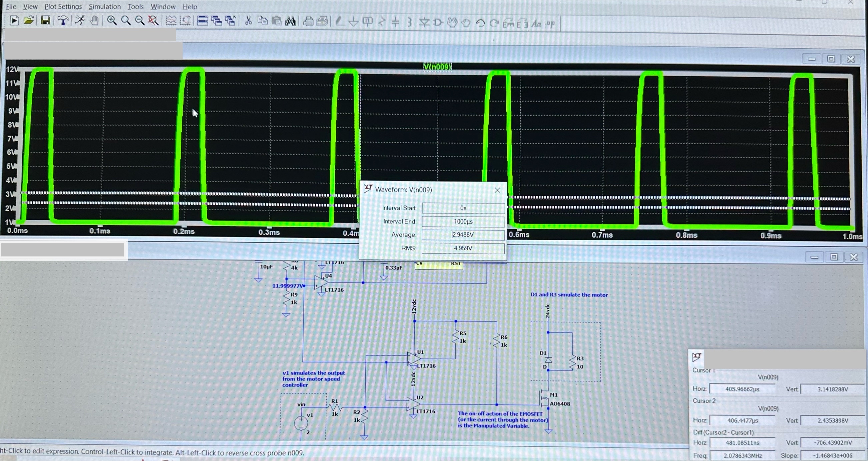Halt the running simulation
Image resolution: width=868 pixels, height=461 pixels.
coord(80,21)
